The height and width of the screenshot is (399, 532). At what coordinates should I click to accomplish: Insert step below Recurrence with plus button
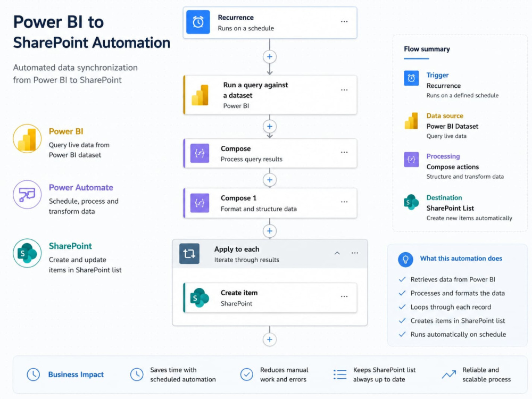tap(270, 57)
